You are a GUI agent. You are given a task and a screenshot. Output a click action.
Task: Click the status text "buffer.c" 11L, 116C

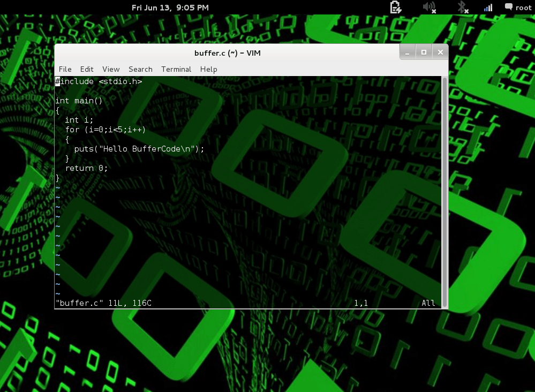(103, 303)
